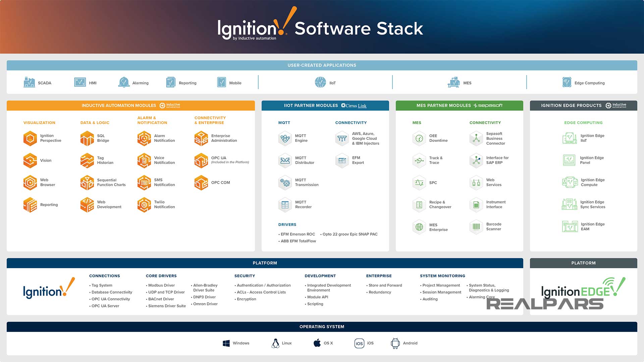Click the OEE Downtime icon
Image resolution: width=644 pixels, height=362 pixels.
pos(419,138)
